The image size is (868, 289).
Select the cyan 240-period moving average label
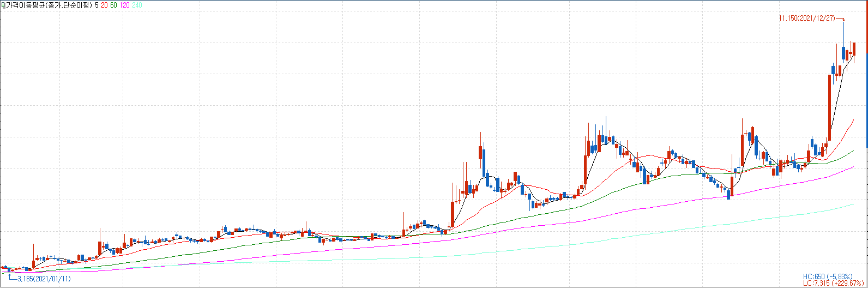pos(137,5)
